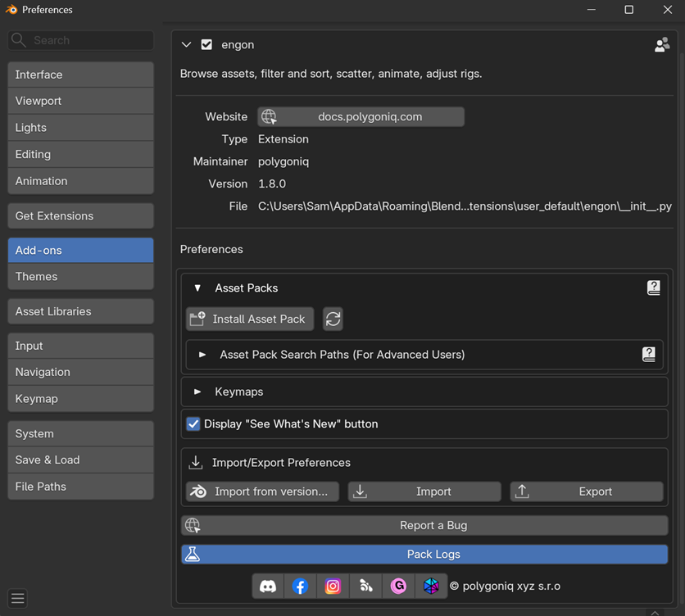
Task: Click the community users icon beside engon
Action: (662, 44)
